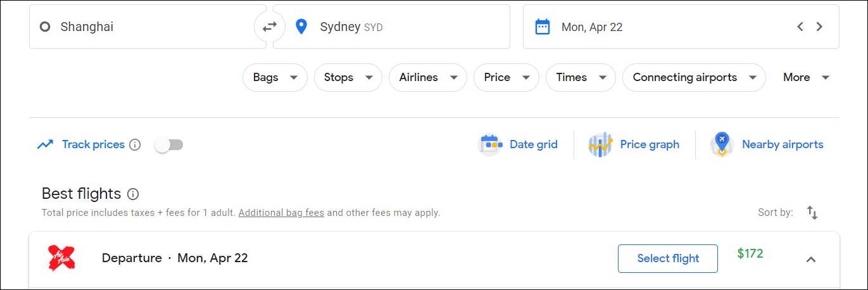Collapse the AirAsia flight details chevron
The height and width of the screenshot is (290, 868).
(811, 259)
